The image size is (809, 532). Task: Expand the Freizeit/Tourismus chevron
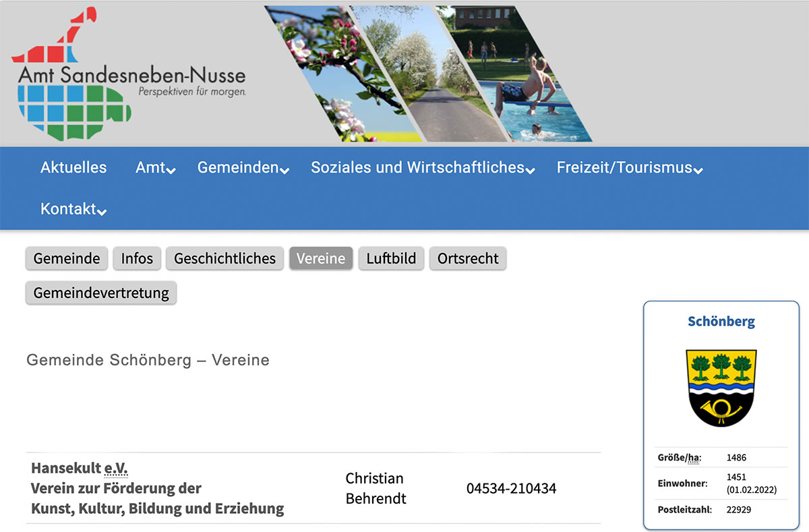[698, 171]
